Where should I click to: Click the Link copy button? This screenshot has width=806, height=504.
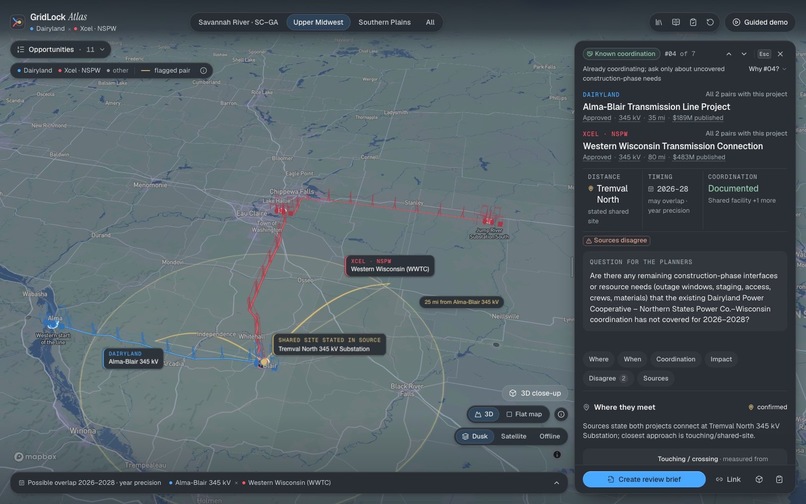click(x=728, y=479)
